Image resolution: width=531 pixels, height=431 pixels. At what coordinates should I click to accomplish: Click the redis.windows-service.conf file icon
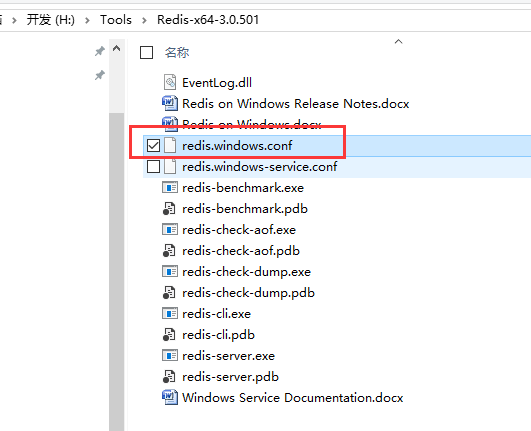170,167
